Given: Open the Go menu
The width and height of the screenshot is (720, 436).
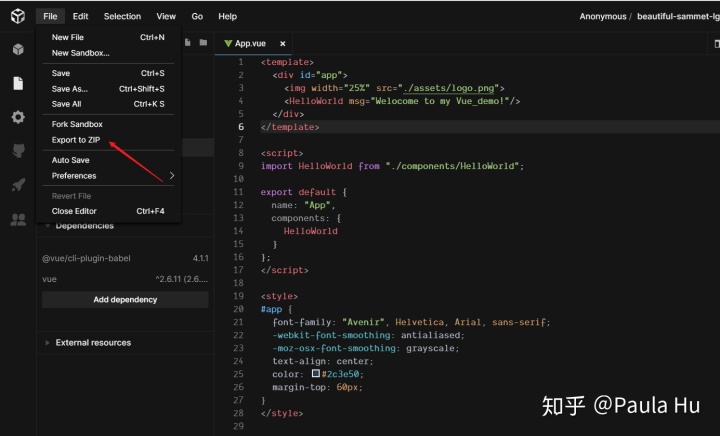Looking at the screenshot, I should [x=197, y=16].
